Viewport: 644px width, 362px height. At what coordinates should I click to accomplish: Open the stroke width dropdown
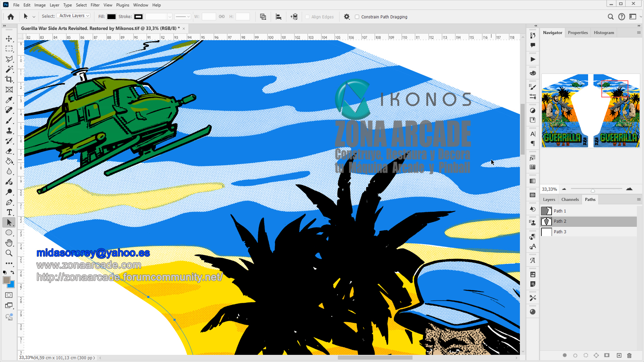coord(170,16)
